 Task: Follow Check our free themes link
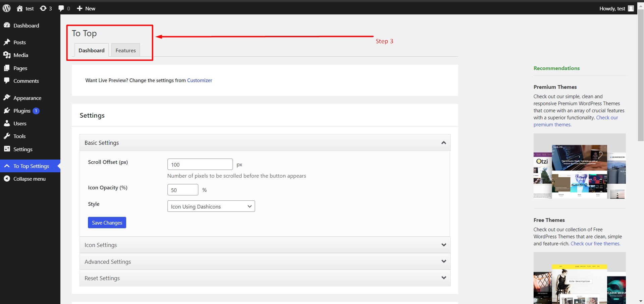pos(596,244)
